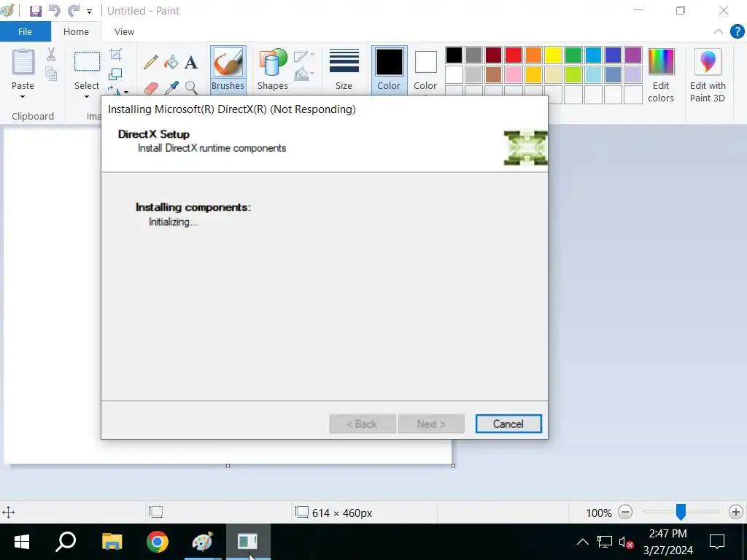Open the notification center icon

(x=717, y=542)
